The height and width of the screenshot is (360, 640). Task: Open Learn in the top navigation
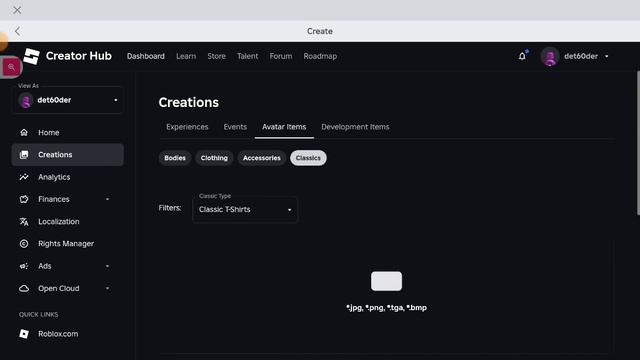[x=186, y=56]
